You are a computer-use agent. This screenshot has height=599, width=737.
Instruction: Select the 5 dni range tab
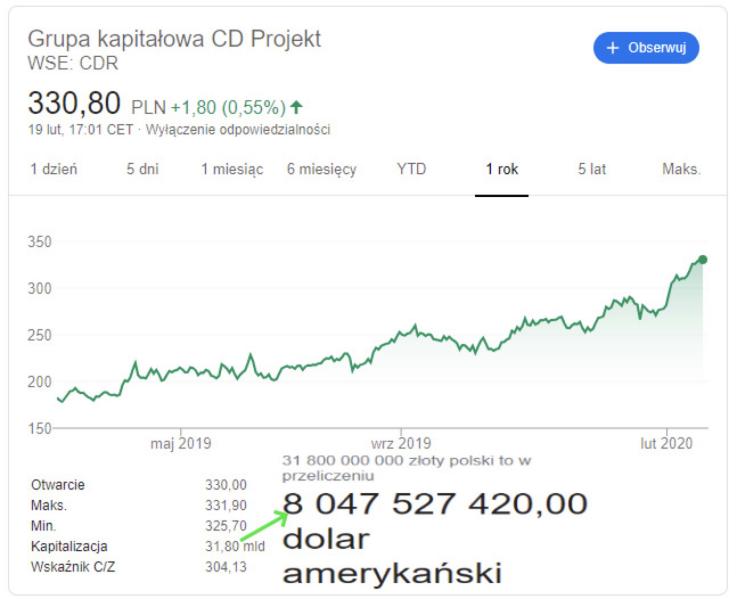pos(142,169)
